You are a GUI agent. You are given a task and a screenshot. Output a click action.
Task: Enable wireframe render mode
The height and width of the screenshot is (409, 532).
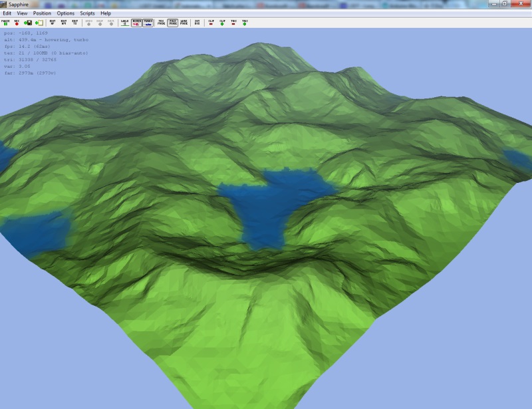(x=184, y=22)
